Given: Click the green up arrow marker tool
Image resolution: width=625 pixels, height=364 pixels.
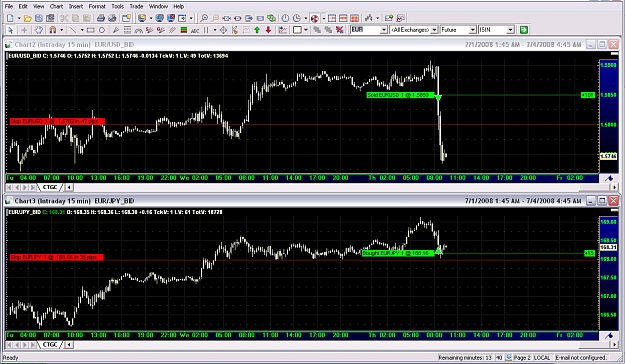Looking at the screenshot, I should click(257, 30).
